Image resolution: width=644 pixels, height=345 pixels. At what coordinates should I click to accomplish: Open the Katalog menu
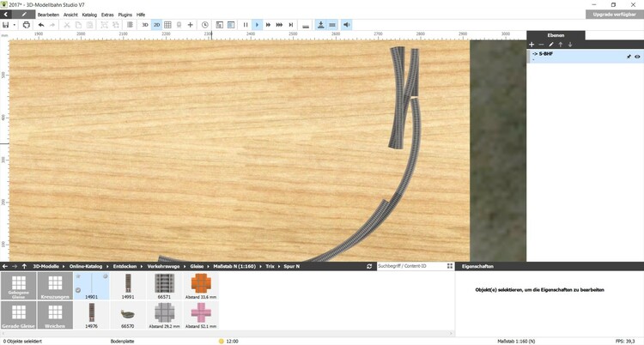pos(89,15)
